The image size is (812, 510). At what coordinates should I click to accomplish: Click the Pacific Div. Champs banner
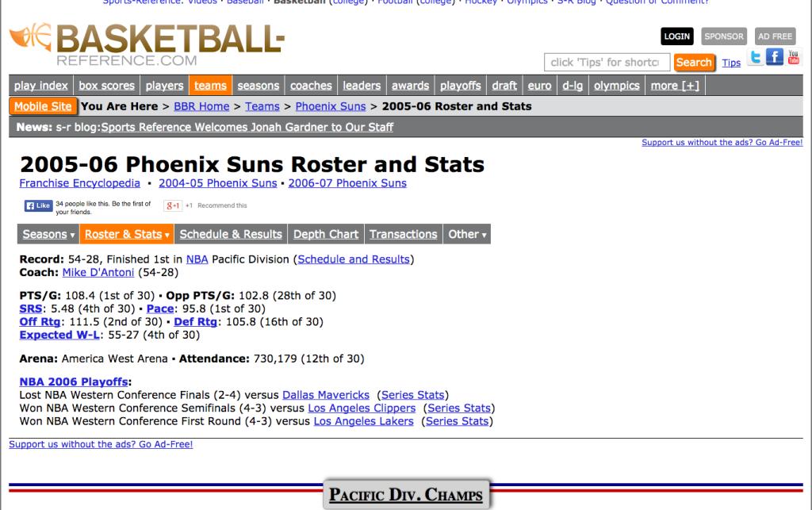coord(406,494)
